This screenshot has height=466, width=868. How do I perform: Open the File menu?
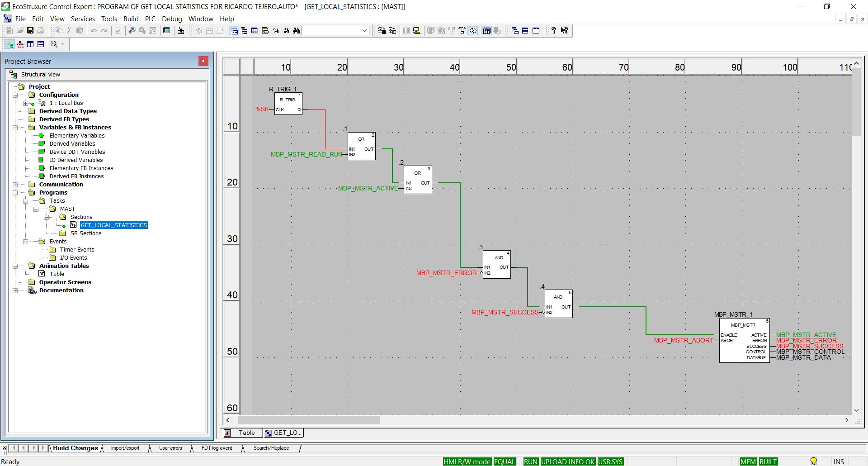click(x=20, y=19)
